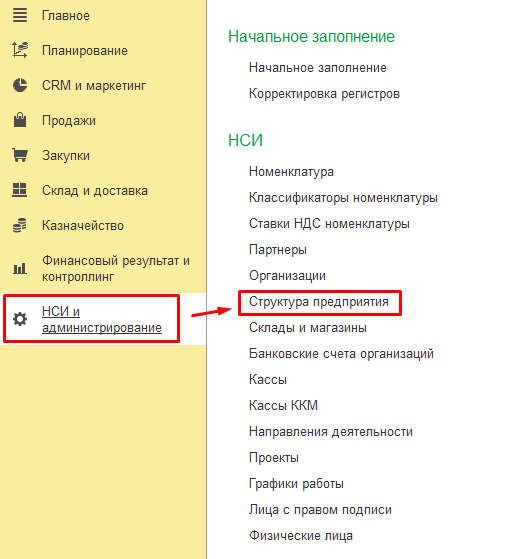Open the Кассы ККМ list

tap(283, 405)
